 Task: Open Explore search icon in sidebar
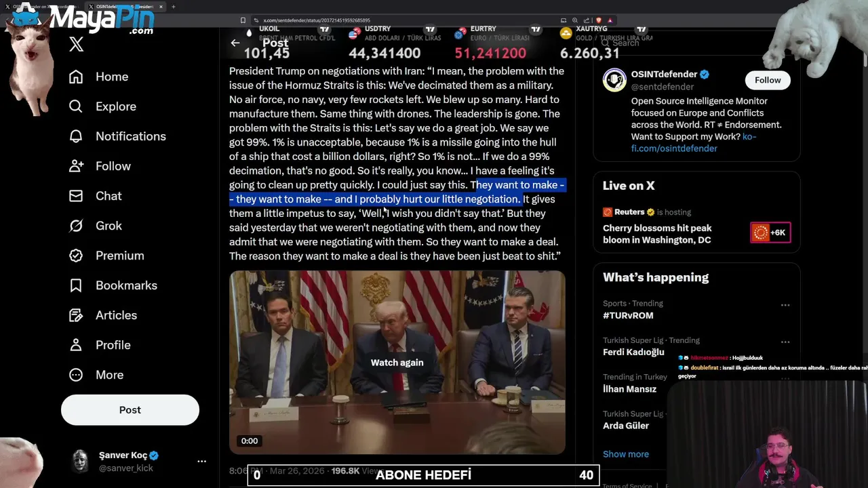click(76, 106)
